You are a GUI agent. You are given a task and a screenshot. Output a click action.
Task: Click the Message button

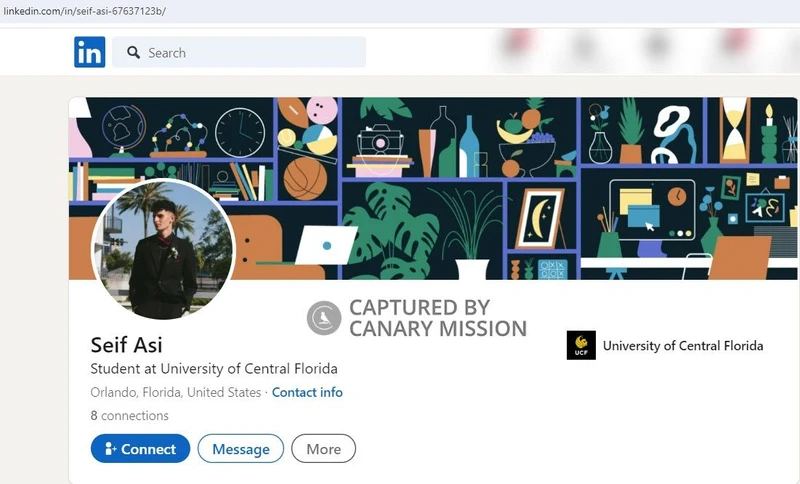(x=241, y=449)
